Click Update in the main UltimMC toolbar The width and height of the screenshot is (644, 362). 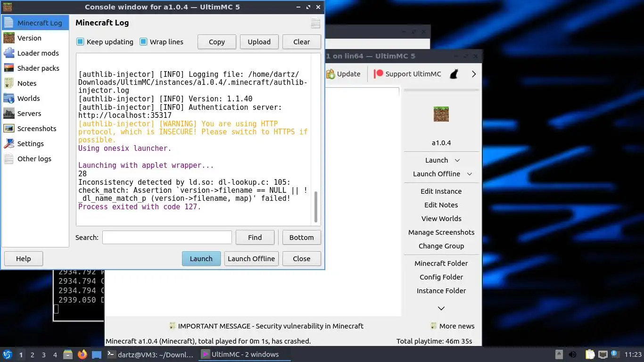point(344,74)
